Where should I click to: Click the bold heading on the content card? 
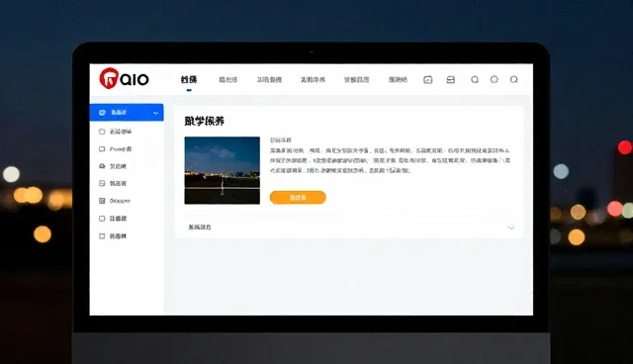(x=205, y=121)
